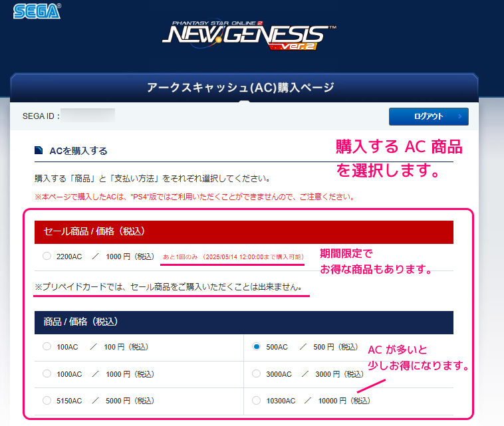504x426 pixels.
Task: Click the プリペイドカード sale restriction note
Action: (168, 287)
